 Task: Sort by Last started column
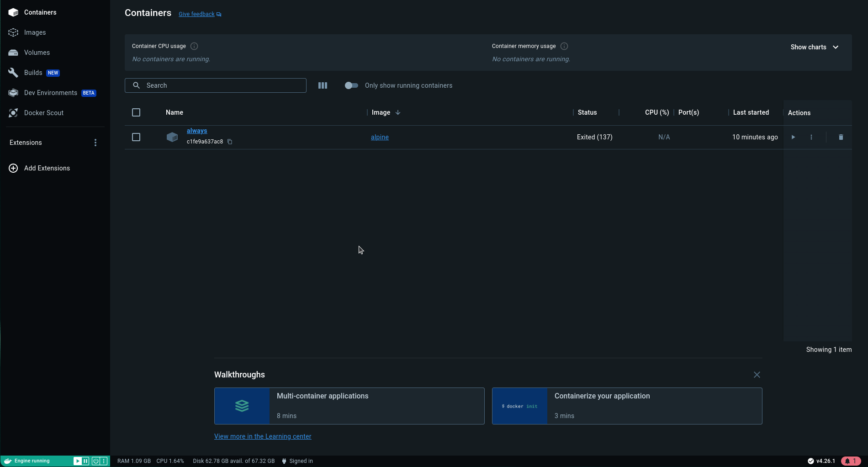tap(751, 112)
